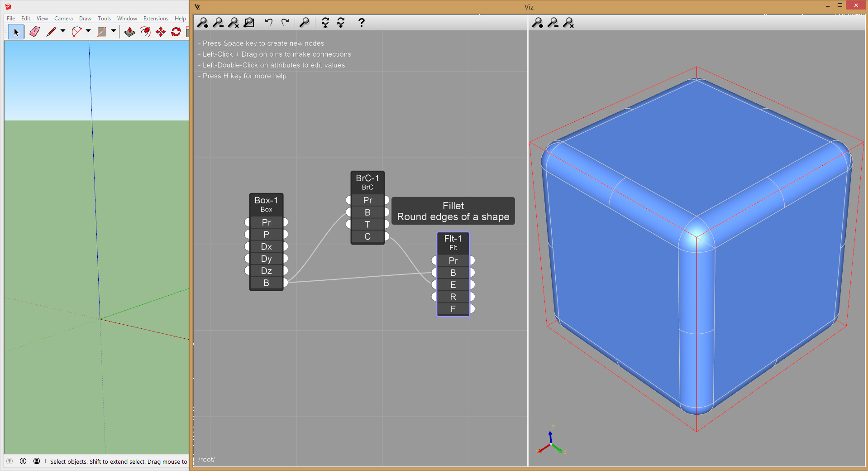868x471 pixels.
Task: Zoom in on the node graph
Action: 203,22
